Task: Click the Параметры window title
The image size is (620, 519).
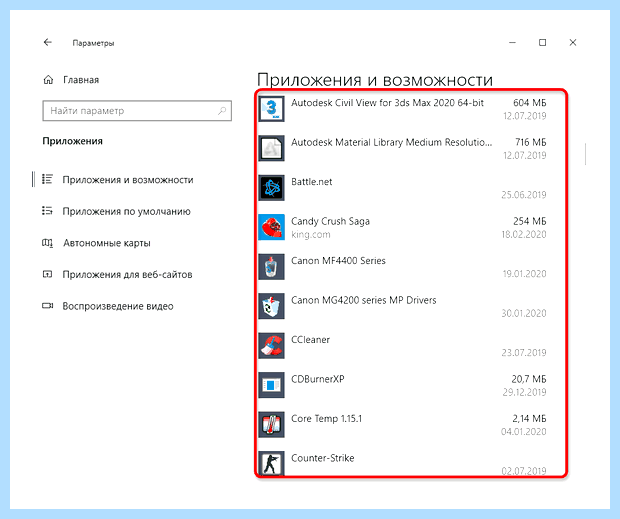Action: (93, 43)
